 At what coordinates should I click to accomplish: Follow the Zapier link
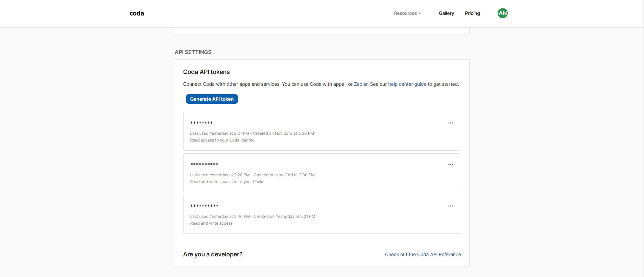coord(360,84)
